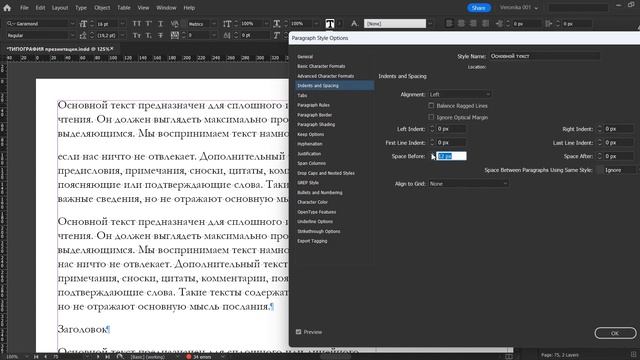Screen dimensions: 640x360
Task: Go to first page button in status bar
Action: pyautogui.click(x=36, y=356)
